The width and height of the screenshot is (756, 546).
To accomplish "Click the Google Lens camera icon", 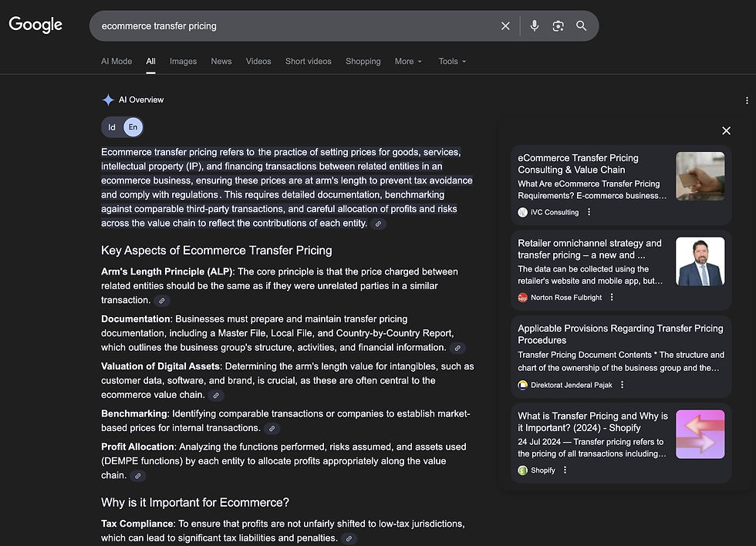I will [x=558, y=25].
